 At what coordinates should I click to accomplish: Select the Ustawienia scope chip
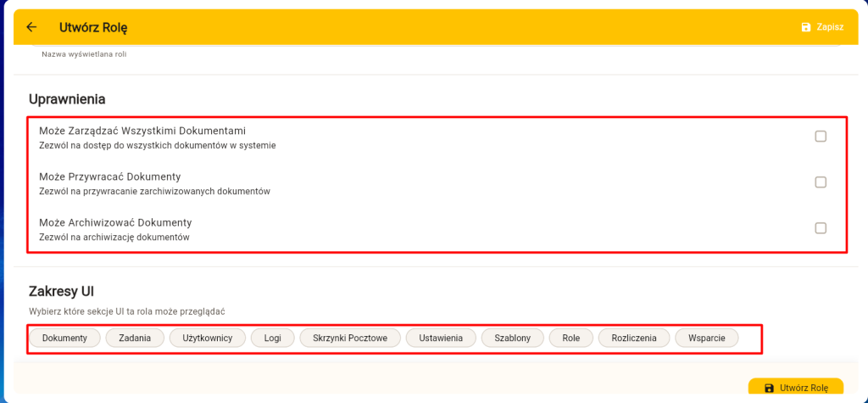coord(440,339)
